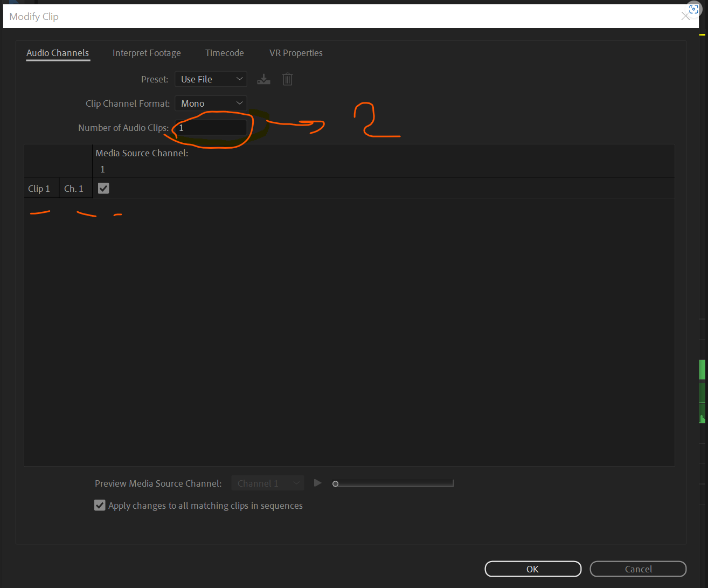This screenshot has width=708, height=588.
Task: Toggle Apply changes to all matching clips
Action: (100, 506)
